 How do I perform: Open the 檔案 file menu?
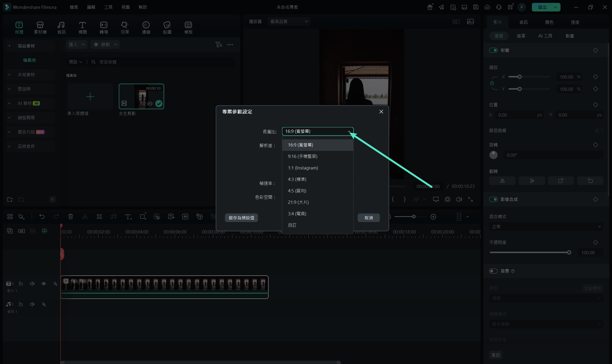click(74, 7)
